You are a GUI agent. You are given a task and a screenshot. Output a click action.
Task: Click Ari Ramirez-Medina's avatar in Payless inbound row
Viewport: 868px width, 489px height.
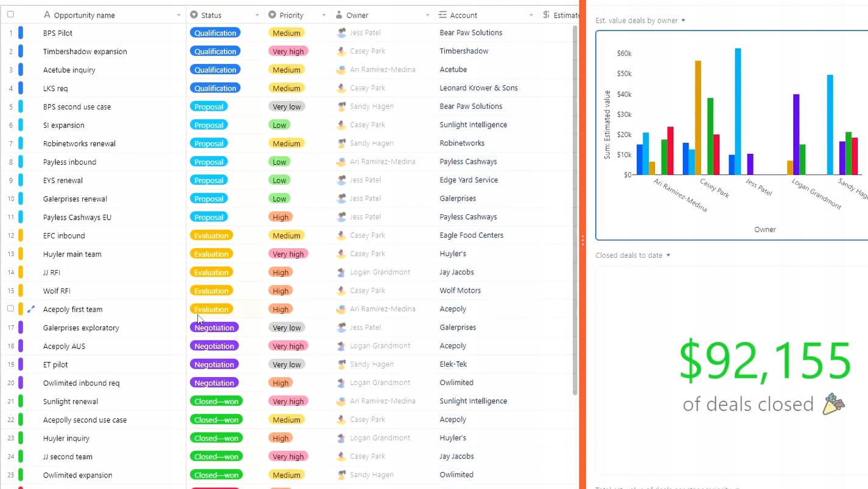click(x=341, y=162)
